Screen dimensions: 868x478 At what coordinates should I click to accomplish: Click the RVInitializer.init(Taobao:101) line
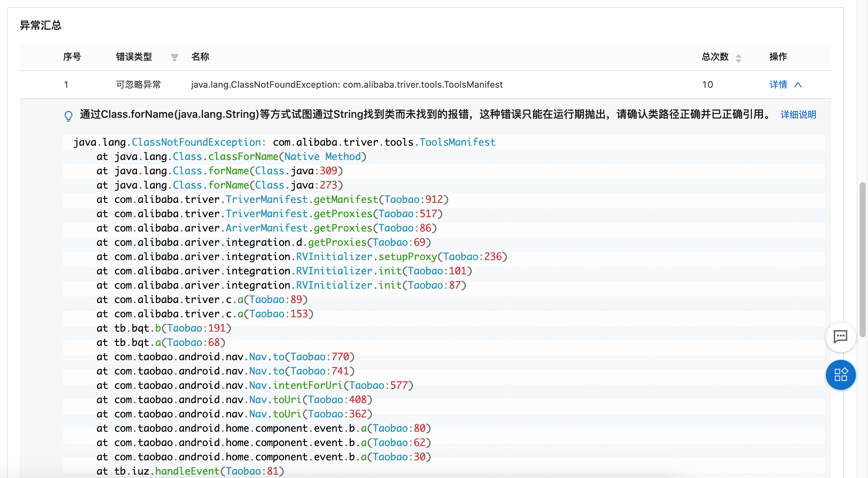284,271
